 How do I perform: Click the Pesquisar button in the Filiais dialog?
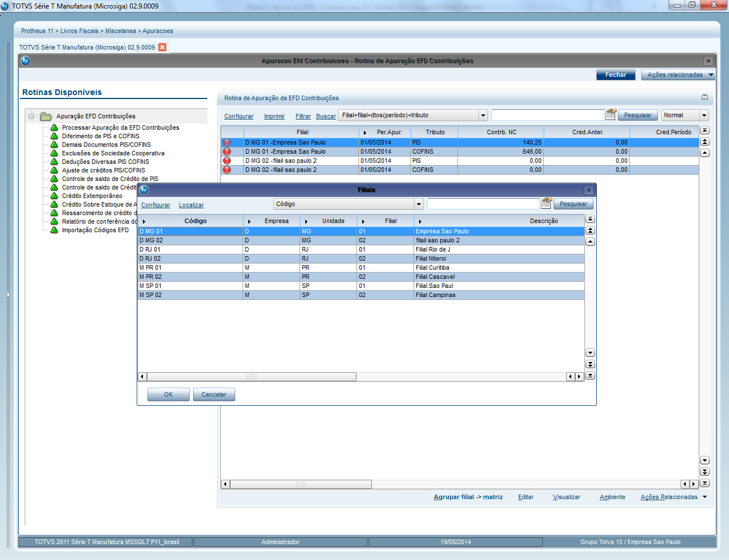[x=574, y=204]
